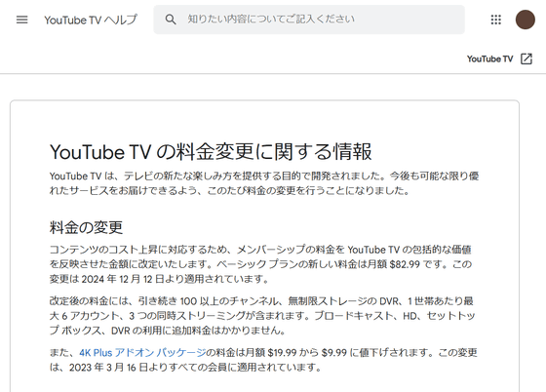
Task: Click the intro paragraph starting with YouTube TV は
Action: [264, 183]
